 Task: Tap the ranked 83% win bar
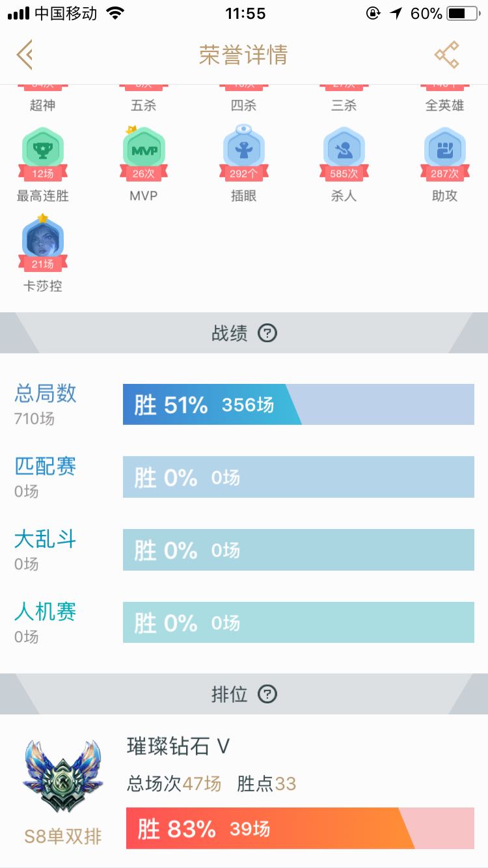click(299, 828)
